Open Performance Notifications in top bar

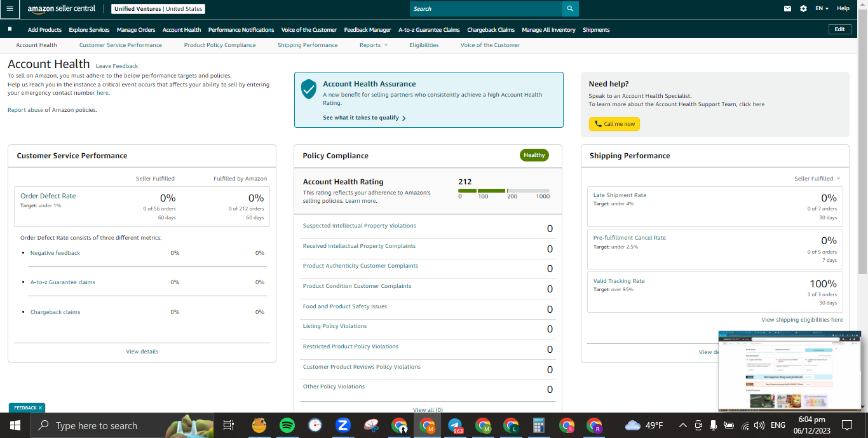coord(241,30)
